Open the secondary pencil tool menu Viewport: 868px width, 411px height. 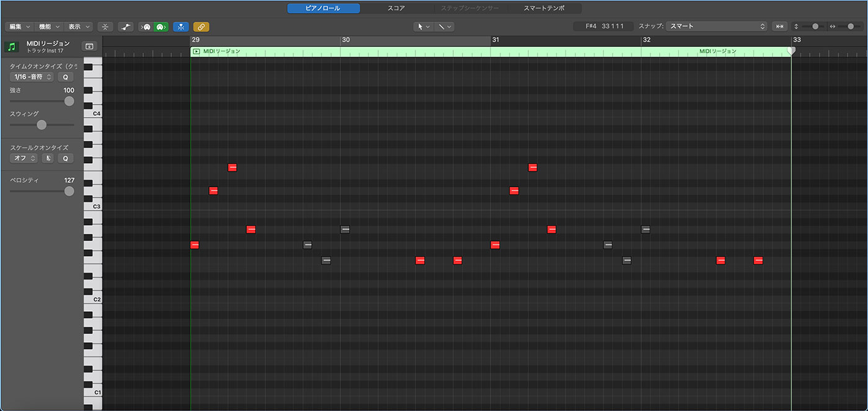[444, 27]
